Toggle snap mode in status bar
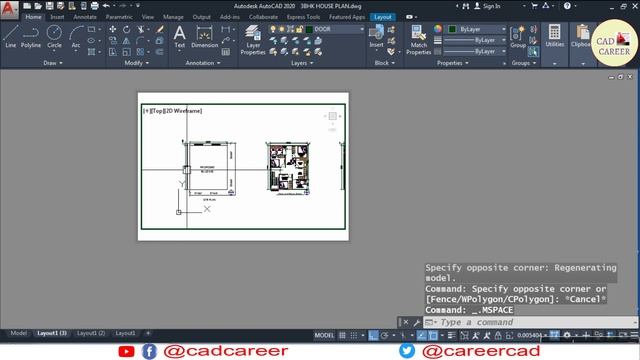640x360 pixels. [353, 335]
